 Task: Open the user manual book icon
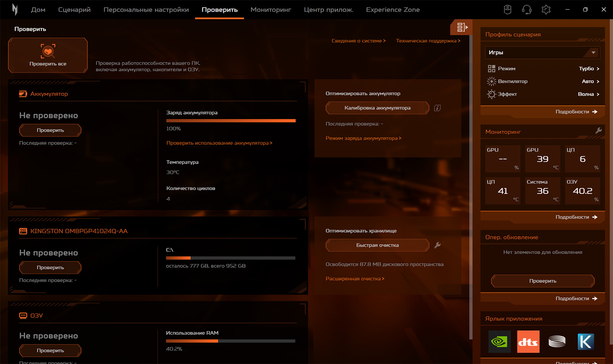click(508, 10)
